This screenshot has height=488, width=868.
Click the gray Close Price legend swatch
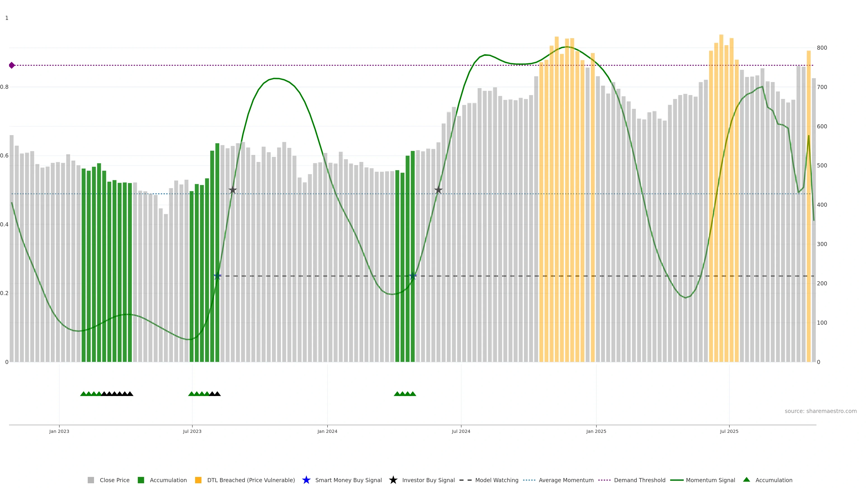pos(91,480)
